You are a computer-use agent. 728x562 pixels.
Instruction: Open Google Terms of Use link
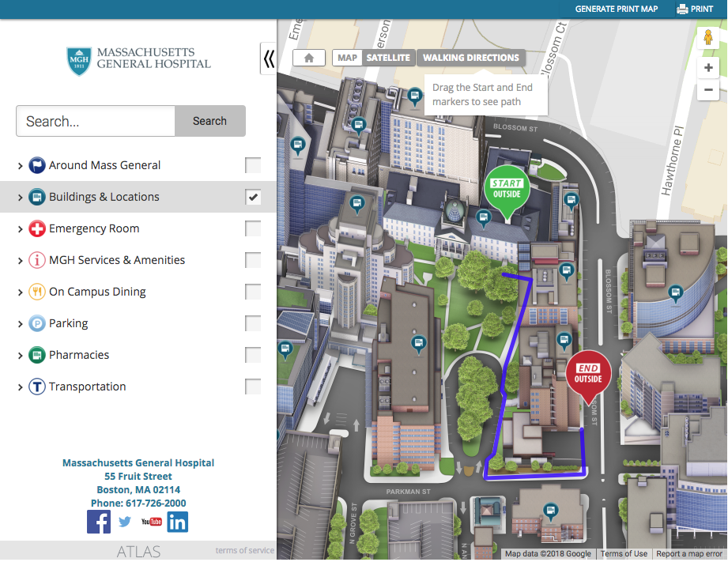(624, 553)
